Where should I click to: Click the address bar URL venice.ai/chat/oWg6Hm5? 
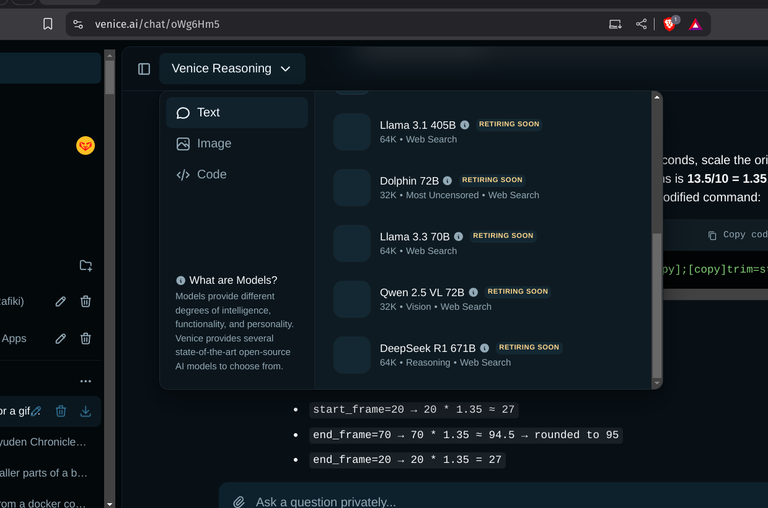pos(157,24)
